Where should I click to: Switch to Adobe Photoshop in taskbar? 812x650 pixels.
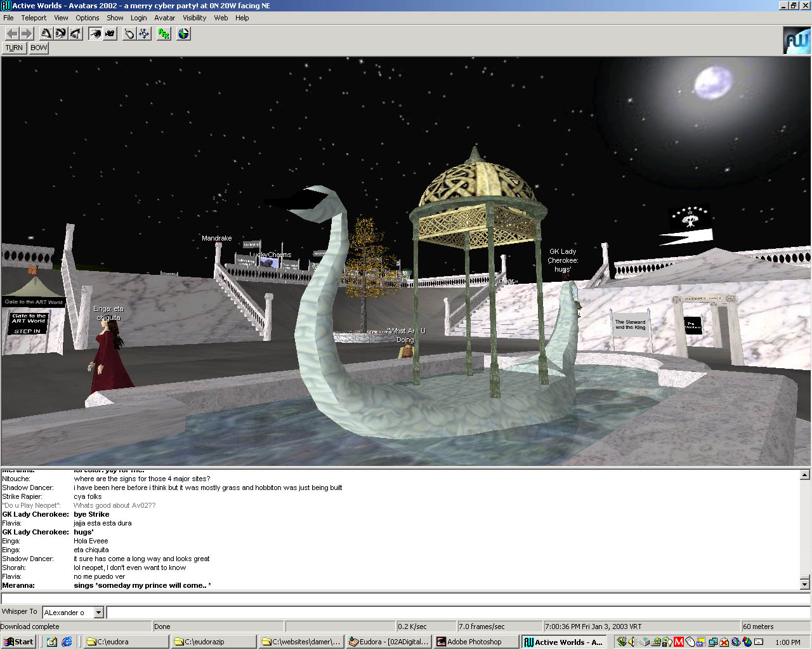(x=475, y=642)
